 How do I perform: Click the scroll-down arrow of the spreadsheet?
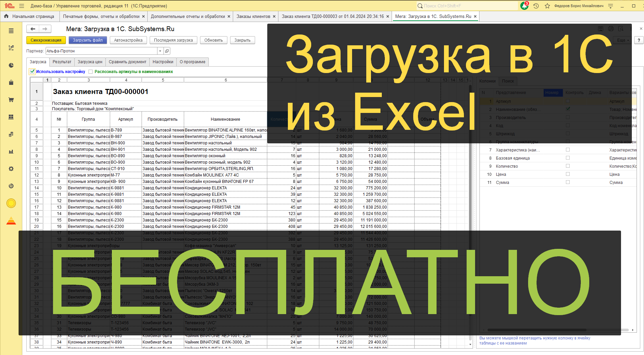click(x=470, y=345)
